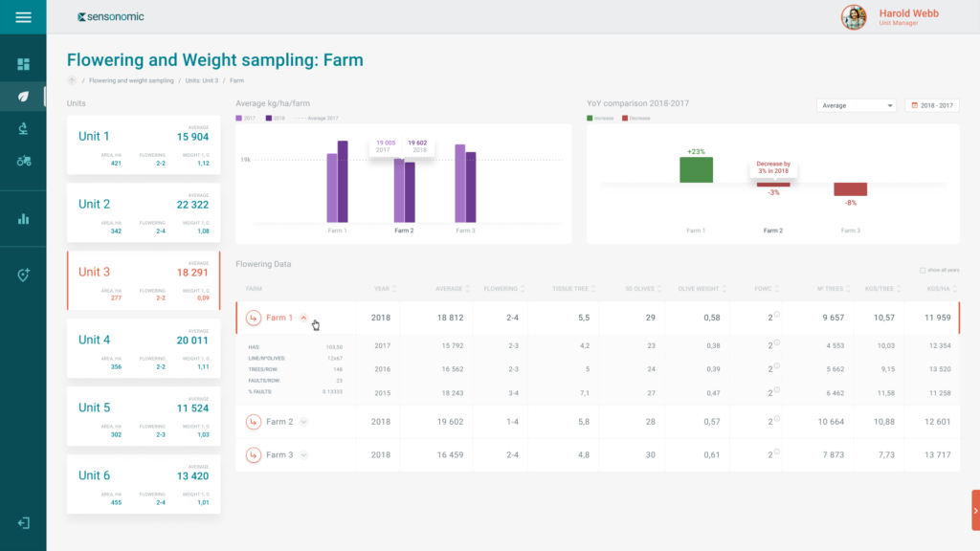
Task: Select the Unit 5 card
Action: pyautogui.click(x=143, y=417)
